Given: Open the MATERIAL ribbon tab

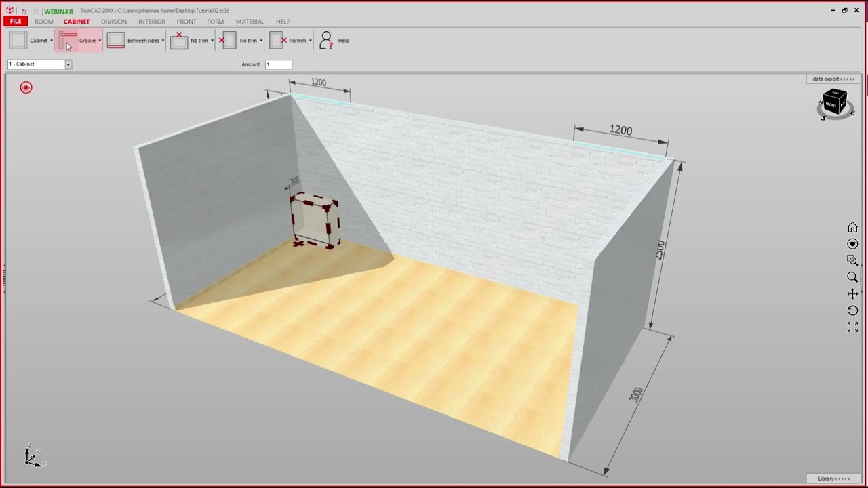Looking at the screenshot, I should pyautogui.click(x=250, y=22).
